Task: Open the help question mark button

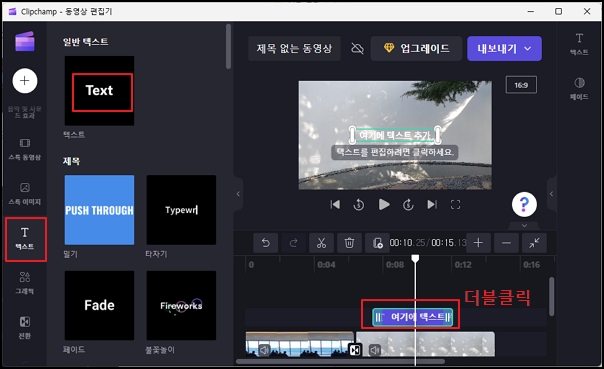Action: [x=524, y=204]
